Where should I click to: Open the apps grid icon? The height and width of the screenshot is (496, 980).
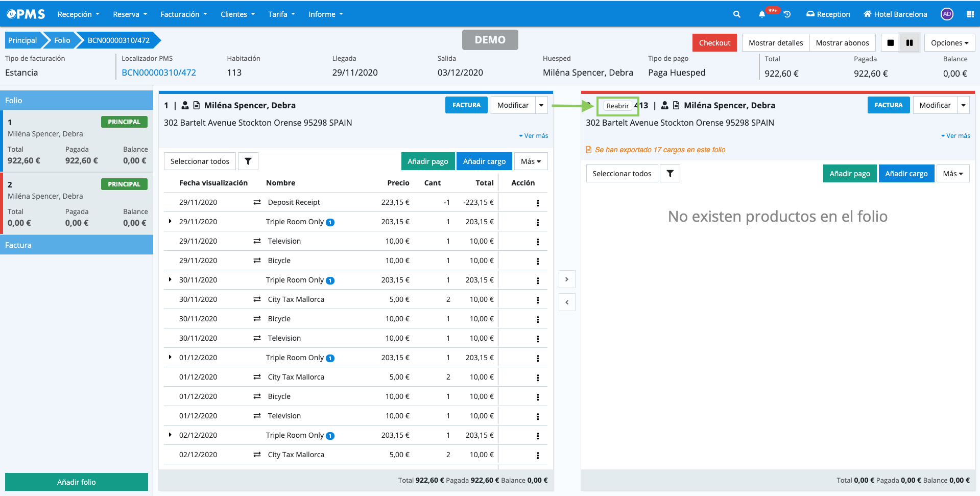click(x=970, y=14)
